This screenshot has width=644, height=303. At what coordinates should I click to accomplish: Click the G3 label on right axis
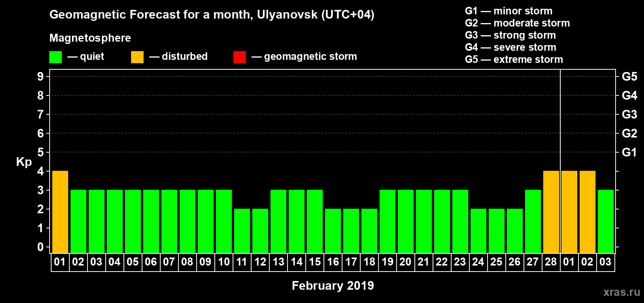(629, 114)
